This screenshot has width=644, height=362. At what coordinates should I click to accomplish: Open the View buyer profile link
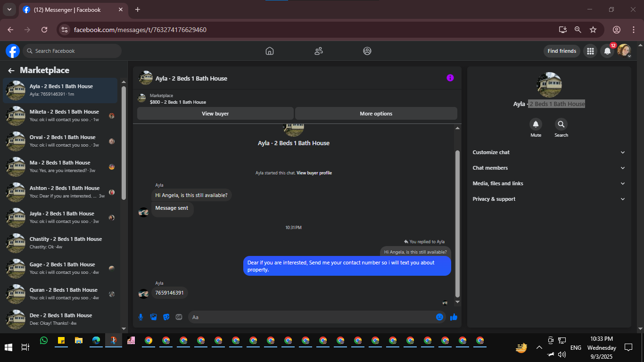click(x=314, y=173)
